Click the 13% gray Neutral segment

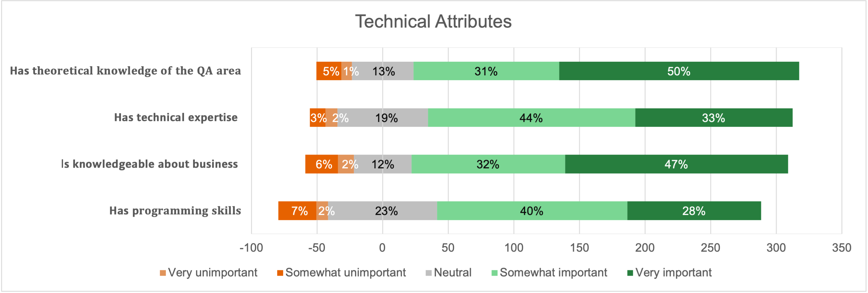383,71
